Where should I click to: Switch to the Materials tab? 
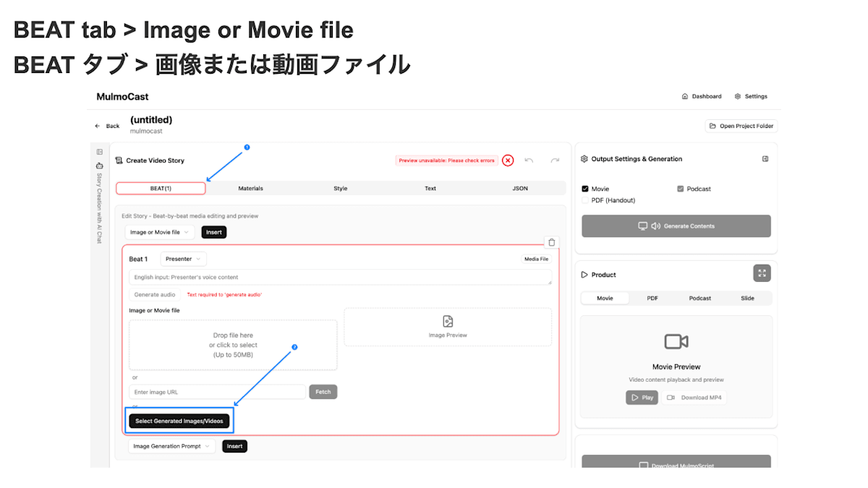(250, 189)
